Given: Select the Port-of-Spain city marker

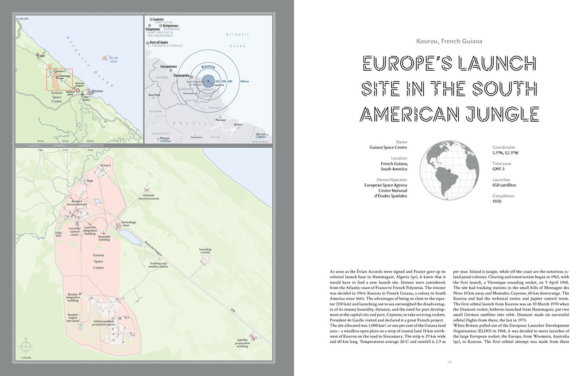Looking at the screenshot, I should coord(148,42).
